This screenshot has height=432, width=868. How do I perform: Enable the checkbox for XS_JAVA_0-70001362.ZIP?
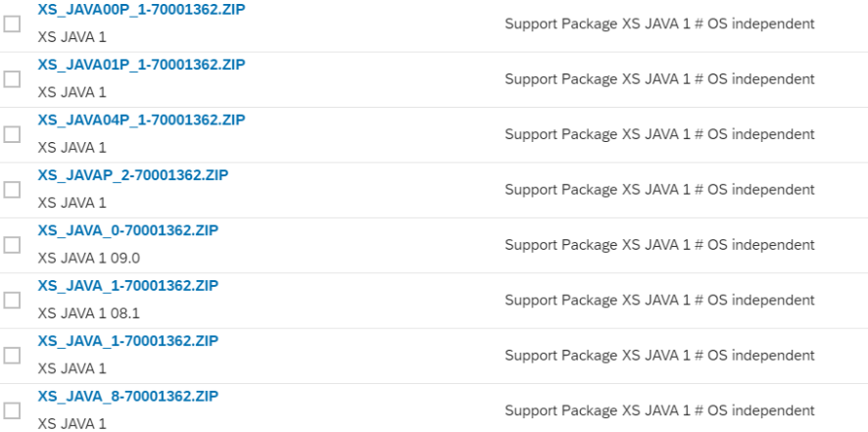(12, 245)
